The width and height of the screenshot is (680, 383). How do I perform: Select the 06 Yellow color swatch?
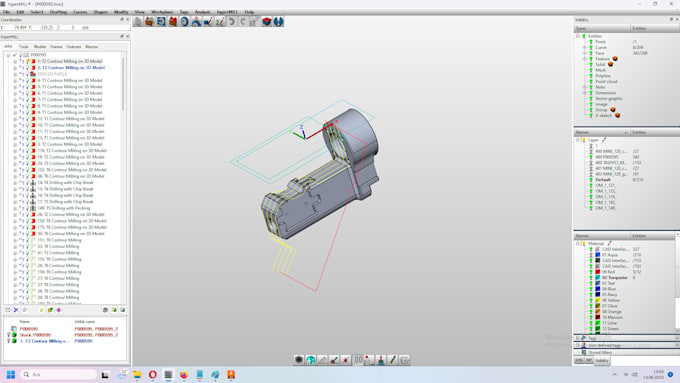tap(598, 300)
